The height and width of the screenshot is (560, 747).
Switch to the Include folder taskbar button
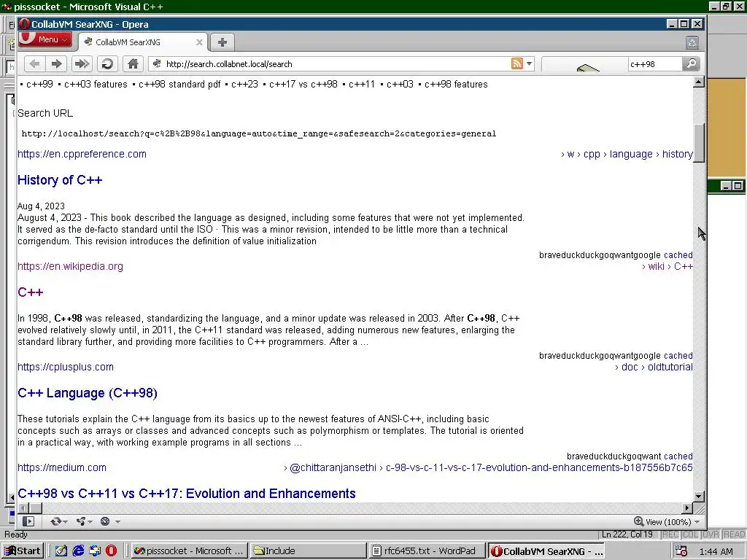[x=309, y=551]
